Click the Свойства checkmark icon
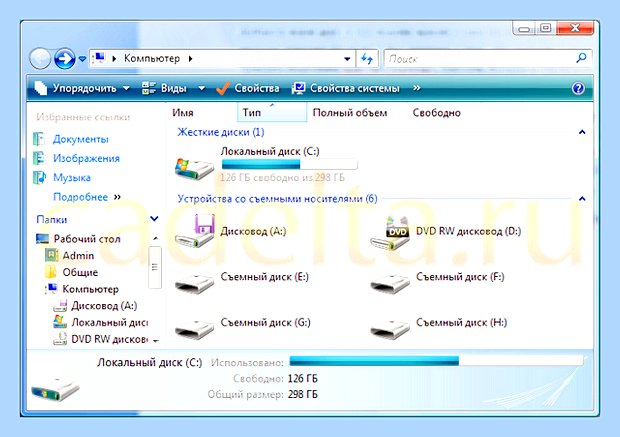The width and height of the screenshot is (620, 437). tap(223, 88)
